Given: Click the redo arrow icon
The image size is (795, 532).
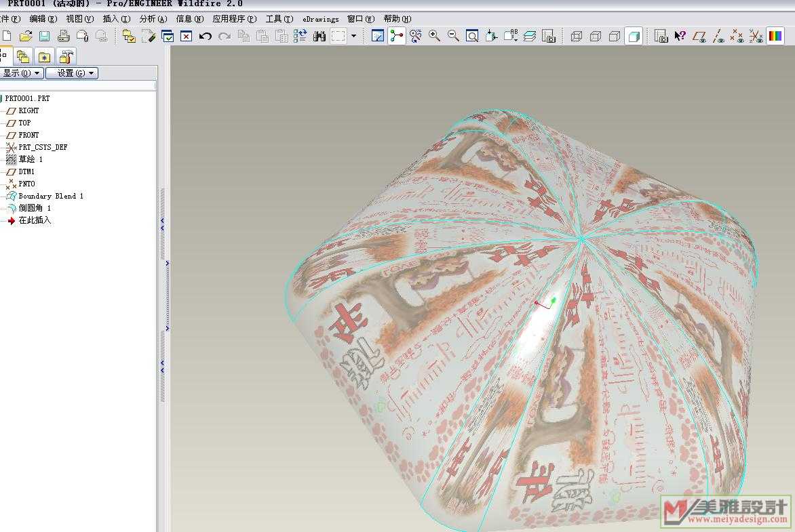Looking at the screenshot, I should point(225,36).
